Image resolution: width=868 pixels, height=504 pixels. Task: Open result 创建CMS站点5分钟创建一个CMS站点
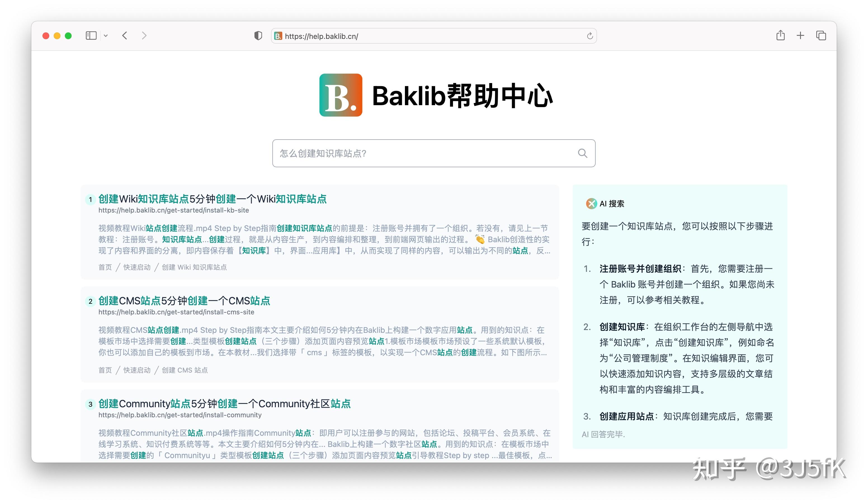(x=184, y=301)
